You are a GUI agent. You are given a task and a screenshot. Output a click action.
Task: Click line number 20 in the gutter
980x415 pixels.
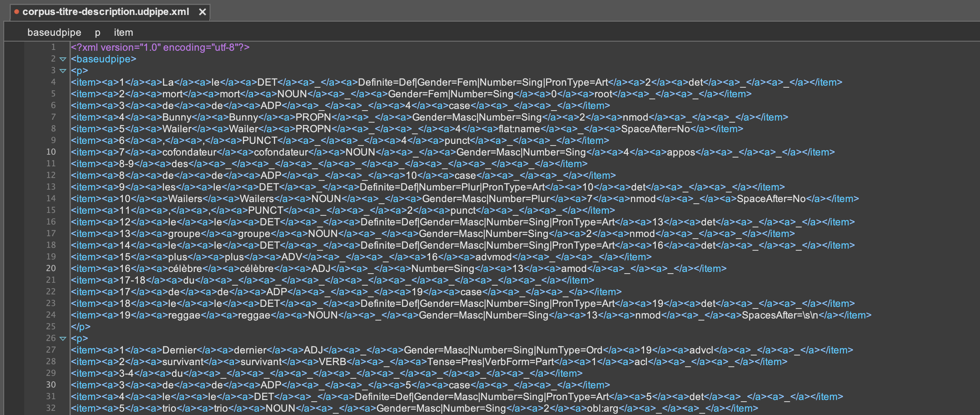tap(51, 269)
